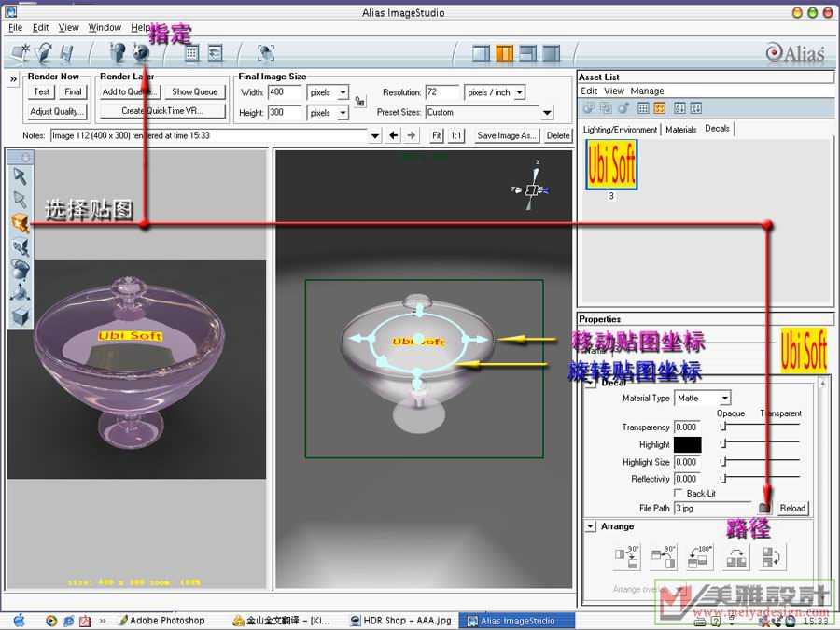Click the Test render button
The height and width of the screenshot is (630, 840).
point(41,91)
